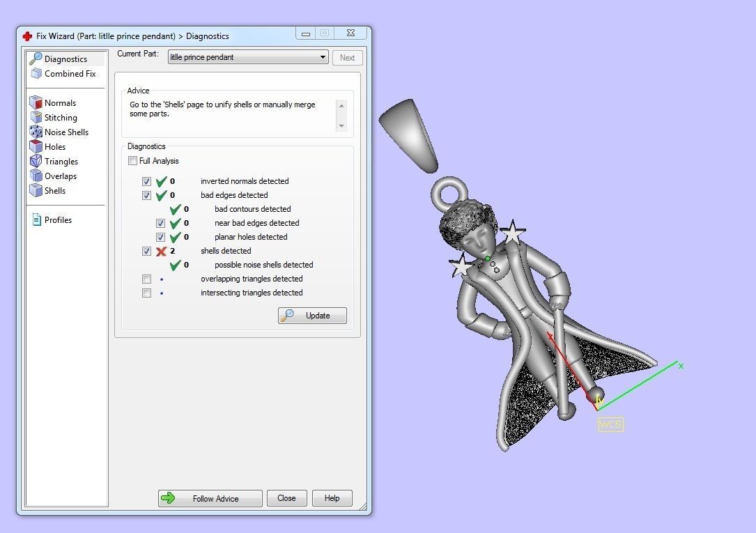The width and height of the screenshot is (756, 533).
Task: Uncheck inverted normals detected checkbox
Action: click(146, 182)
